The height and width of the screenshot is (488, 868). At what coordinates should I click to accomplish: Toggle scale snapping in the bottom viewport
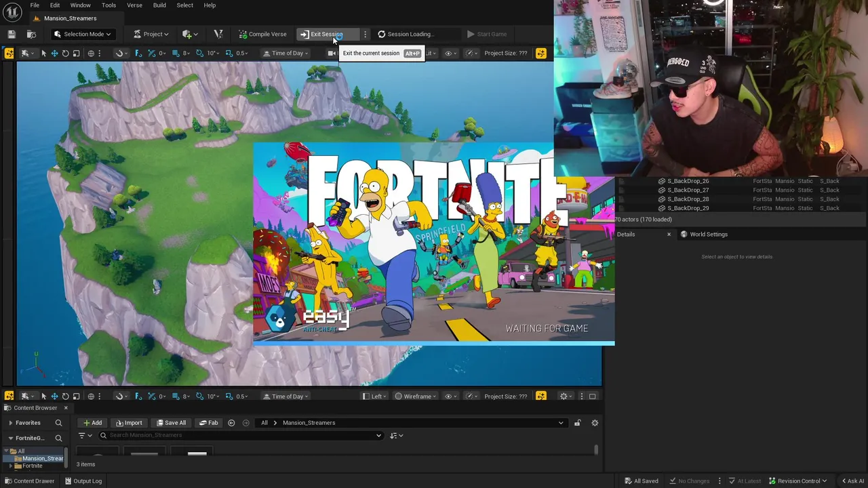click(229, 396)
